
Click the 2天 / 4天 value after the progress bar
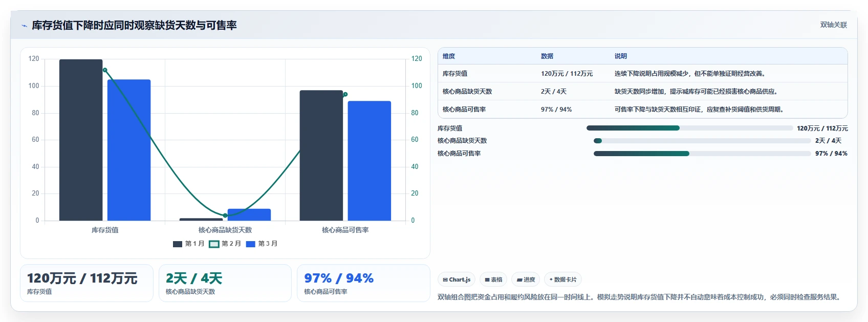(829, 141)
